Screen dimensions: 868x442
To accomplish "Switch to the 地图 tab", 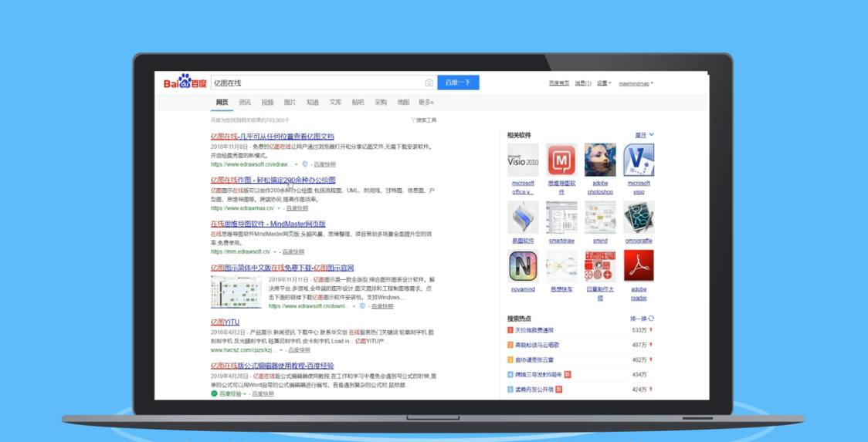I will [404, 103].
